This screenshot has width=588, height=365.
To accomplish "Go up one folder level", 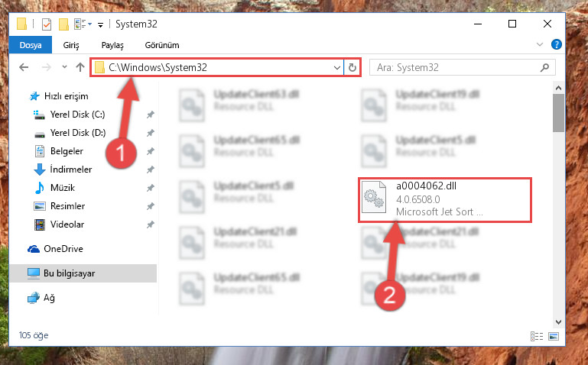I will point(80,67).
